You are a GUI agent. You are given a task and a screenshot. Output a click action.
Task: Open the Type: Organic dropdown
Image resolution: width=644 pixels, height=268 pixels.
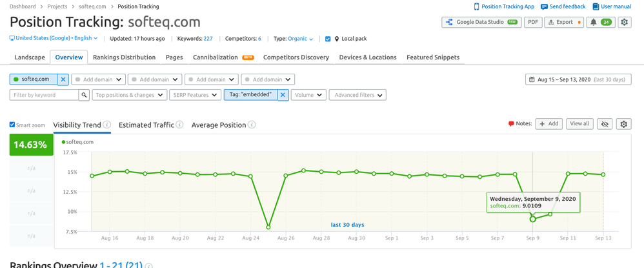tap(300, 39)
